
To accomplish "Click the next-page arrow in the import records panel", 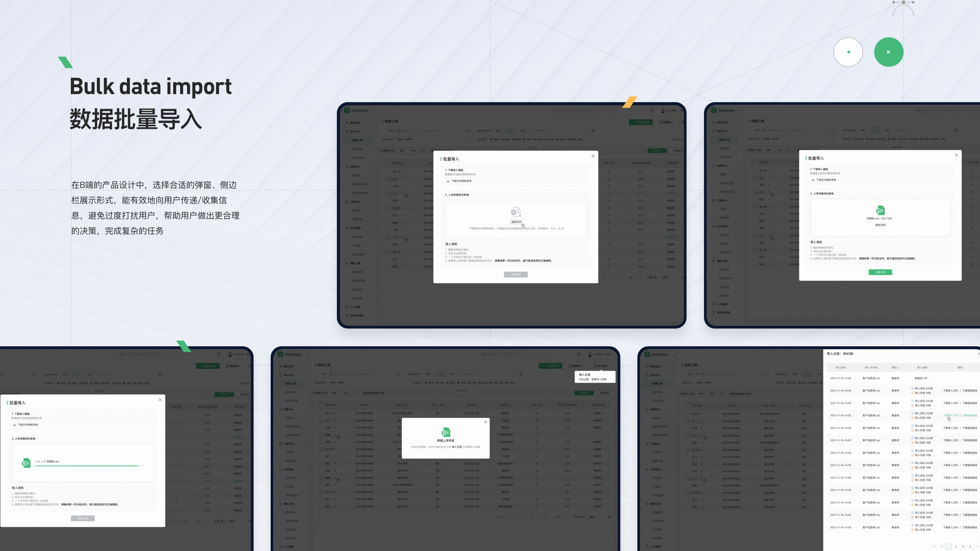I will pyautogui.click(x=977, y=546).
